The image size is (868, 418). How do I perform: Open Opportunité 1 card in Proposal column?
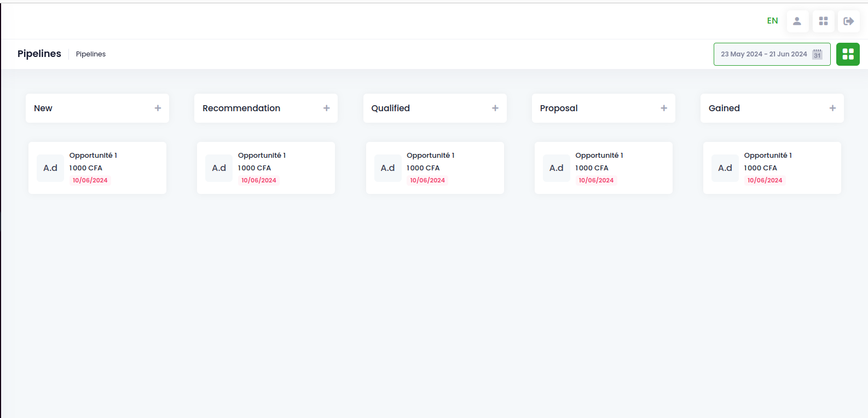pyautogui.click(x=604, y=168)
